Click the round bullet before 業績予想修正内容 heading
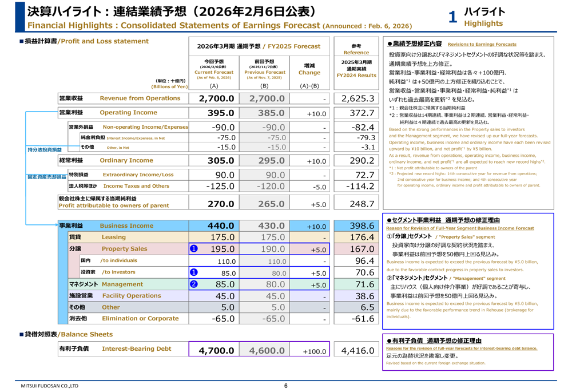Image resolution: width=572 pixels, height=392 pixels. [390, 44]
